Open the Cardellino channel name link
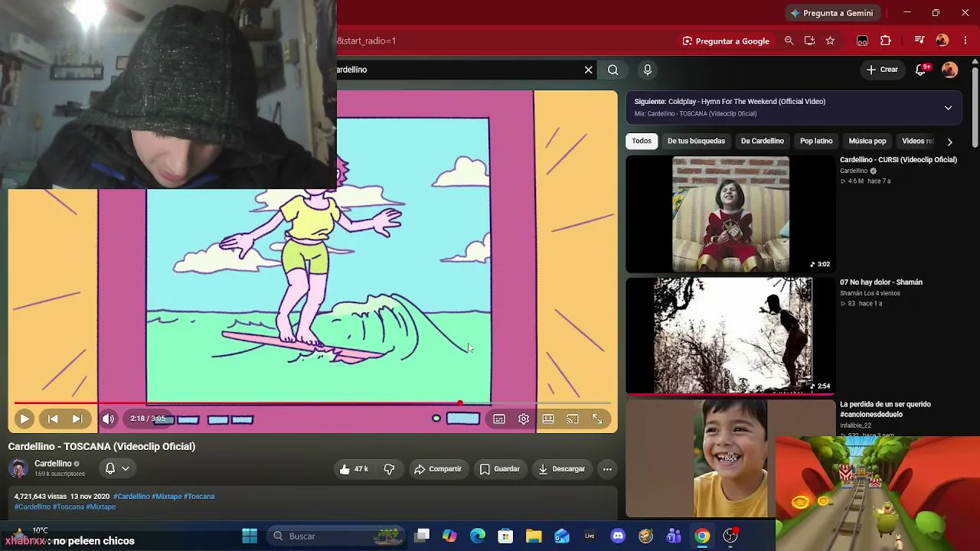 point(53,464)
